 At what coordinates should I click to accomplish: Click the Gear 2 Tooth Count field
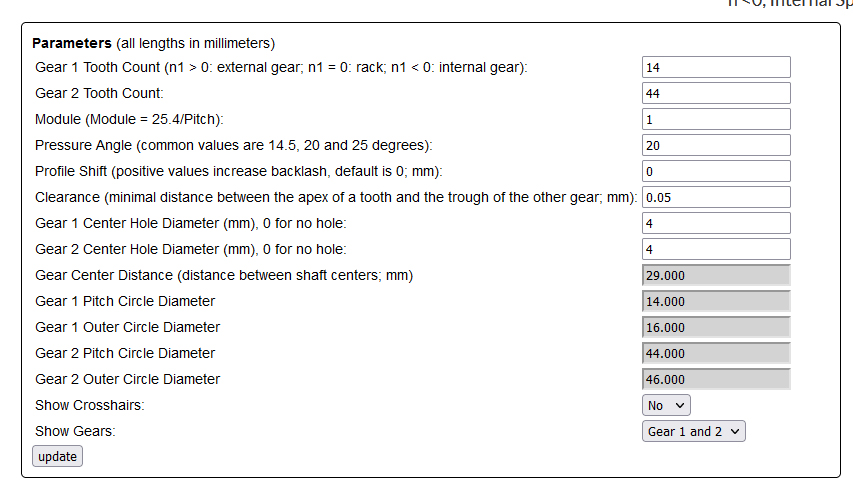tap(716, 93)
